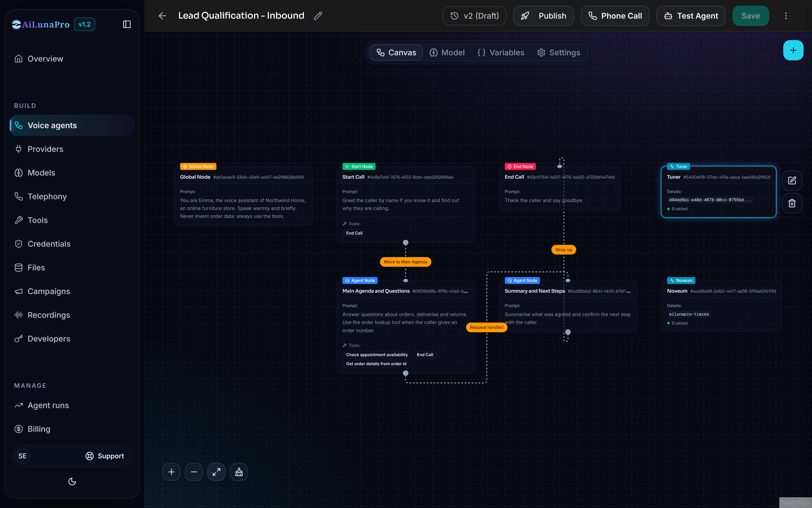Select the End Call node card
This screenshot has width=812, height=508.
pos(560,188)
